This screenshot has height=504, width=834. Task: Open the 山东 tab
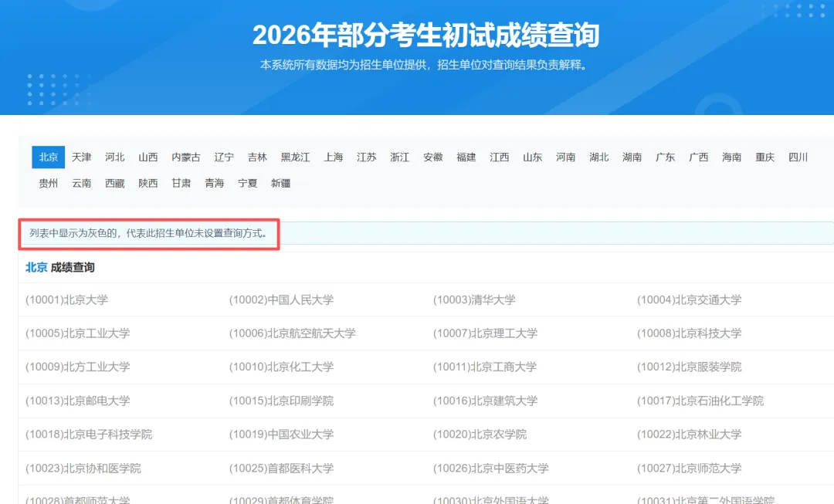(532, 157)
